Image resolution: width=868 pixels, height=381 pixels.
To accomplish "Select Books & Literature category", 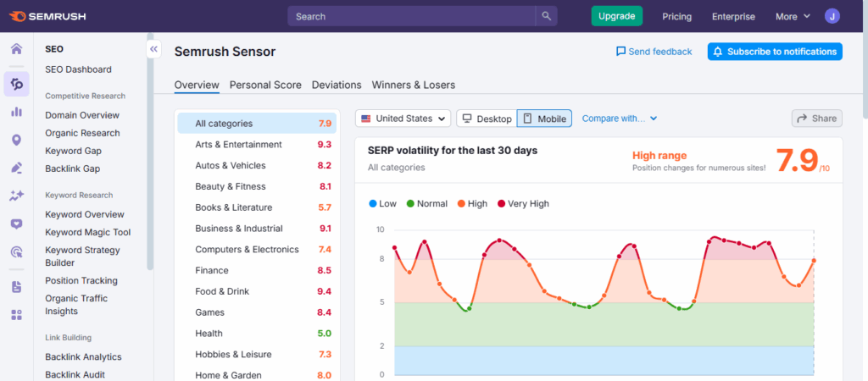I will pos(257,207).
